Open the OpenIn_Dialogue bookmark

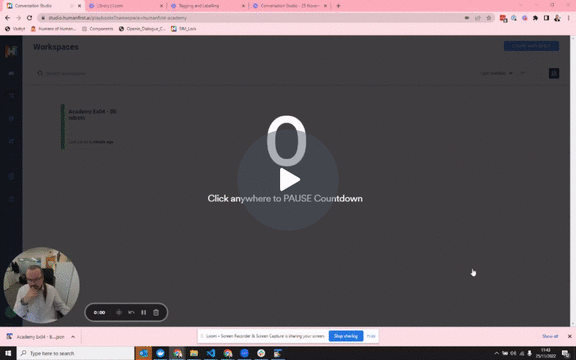tap(142, 29)
